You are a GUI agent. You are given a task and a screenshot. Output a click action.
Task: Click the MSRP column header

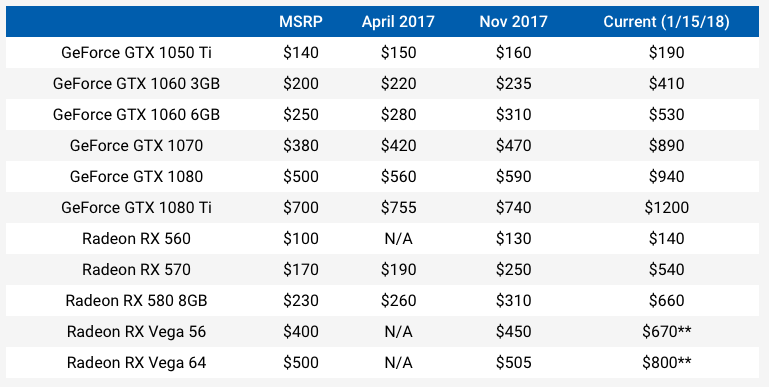pos(301,22)
